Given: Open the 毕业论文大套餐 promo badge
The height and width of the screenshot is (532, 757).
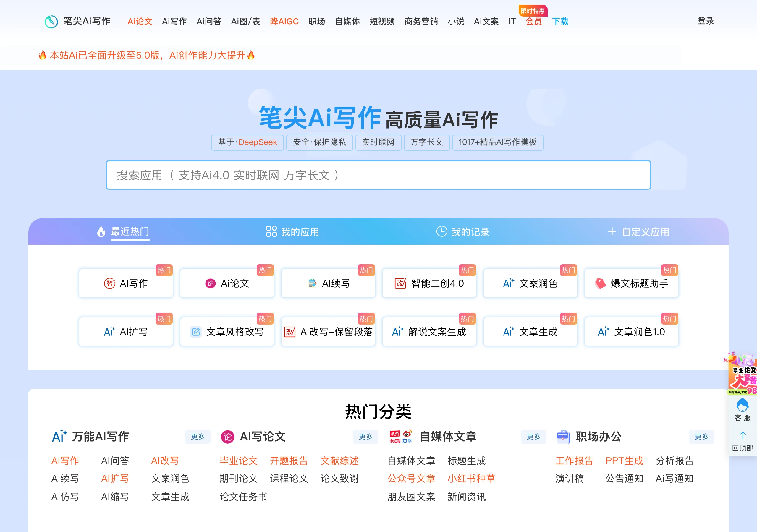Looking at the screenshot, I should (742, 374).
